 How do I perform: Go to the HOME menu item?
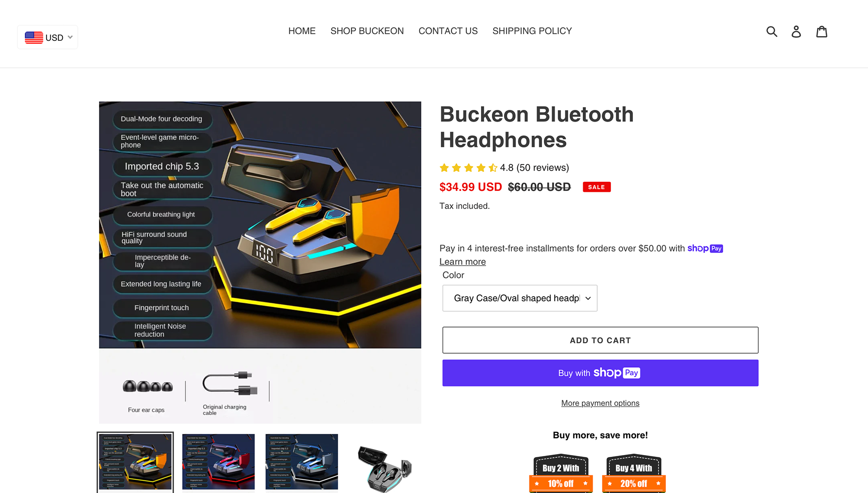point(302,31)
